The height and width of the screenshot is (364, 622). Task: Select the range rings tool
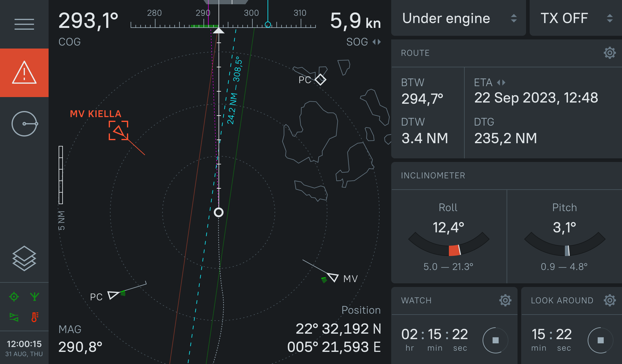tap(24, 123)
